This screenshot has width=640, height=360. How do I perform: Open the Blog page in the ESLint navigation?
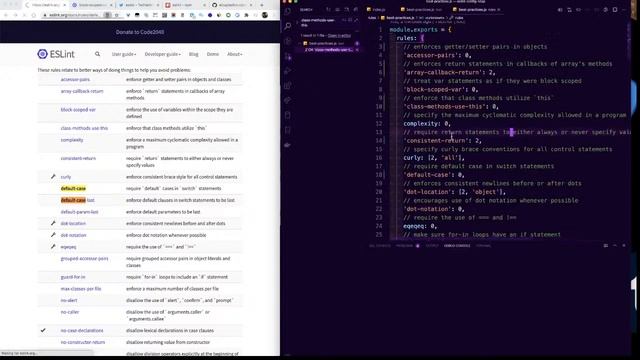tap(193, 54)
